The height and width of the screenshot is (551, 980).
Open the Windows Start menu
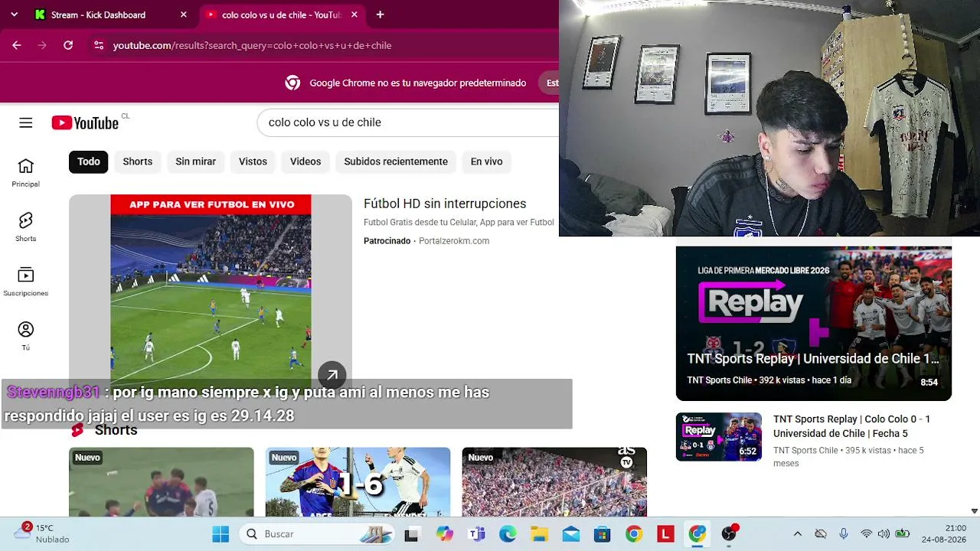pos(220,534)
